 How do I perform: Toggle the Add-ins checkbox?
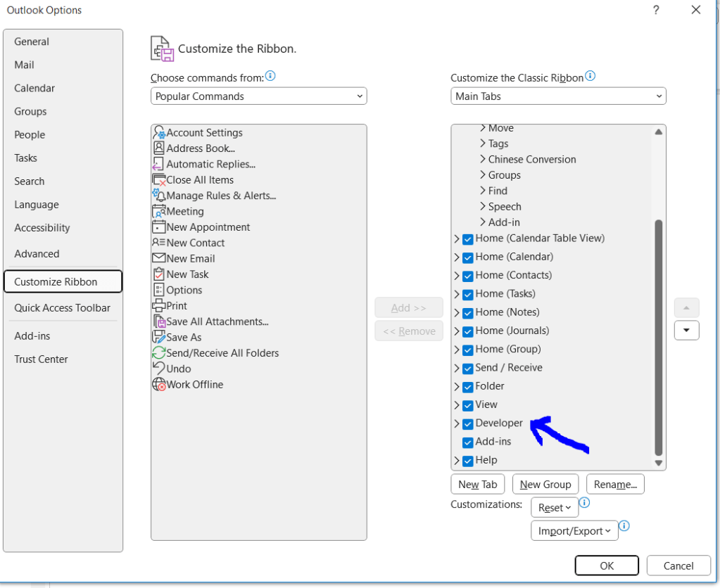pos(468,442)
